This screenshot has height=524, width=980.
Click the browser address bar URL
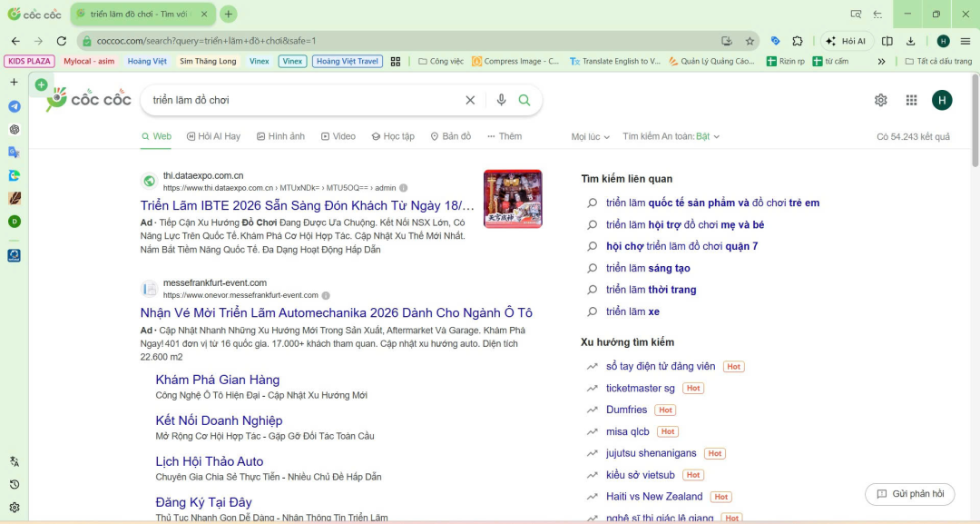(x=400, y=41)
